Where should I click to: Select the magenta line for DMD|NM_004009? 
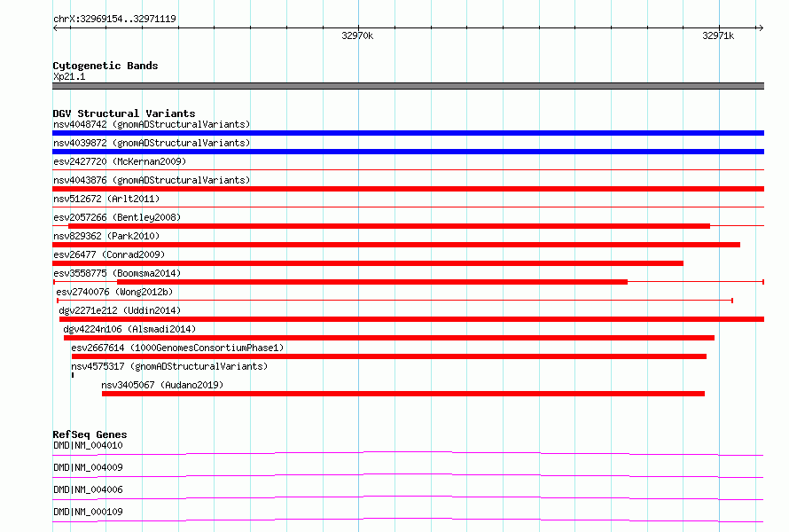408,475
